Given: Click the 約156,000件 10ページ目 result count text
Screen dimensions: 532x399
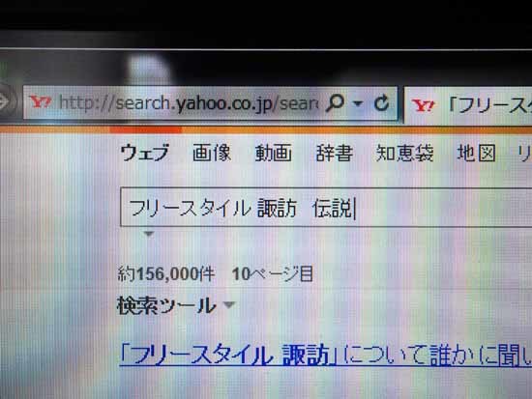Looking at the screenshot, I should pyautogui.click(x=216, y=274).
